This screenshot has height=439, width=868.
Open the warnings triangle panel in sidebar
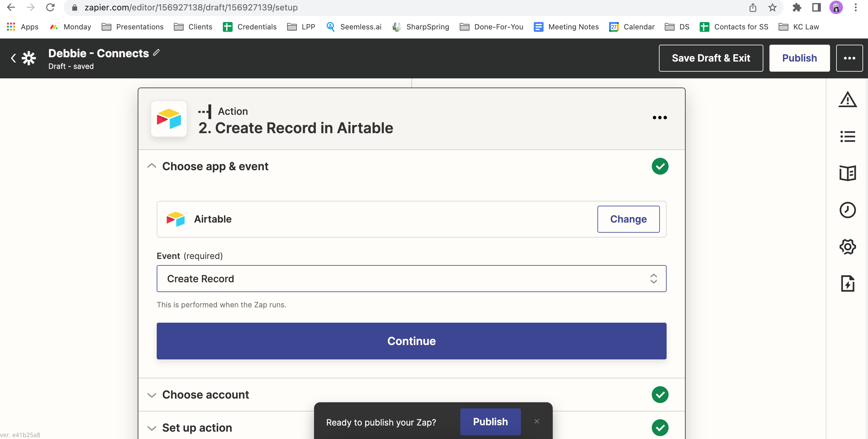847,100
